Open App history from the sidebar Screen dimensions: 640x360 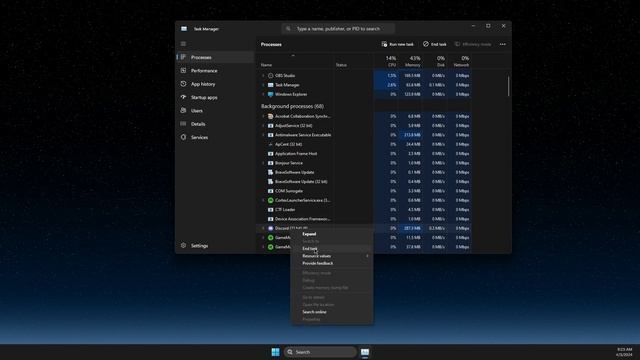216,84
